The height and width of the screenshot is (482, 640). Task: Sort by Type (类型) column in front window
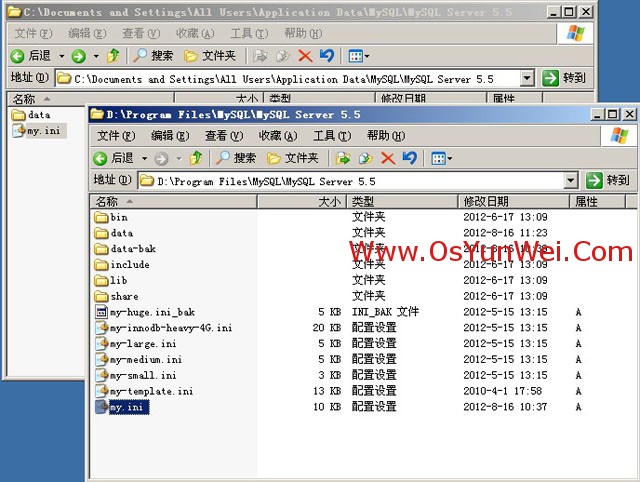click(x=402, y=202)
